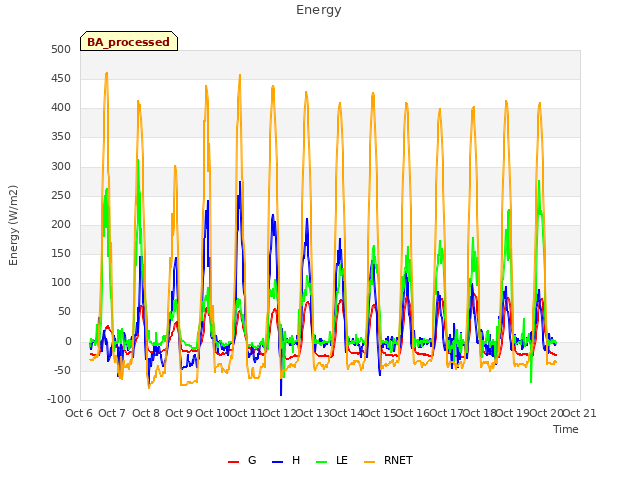Click the 50 y-axis tick label
This screenshot has height=480, width=640.
(x=64, y=312)
